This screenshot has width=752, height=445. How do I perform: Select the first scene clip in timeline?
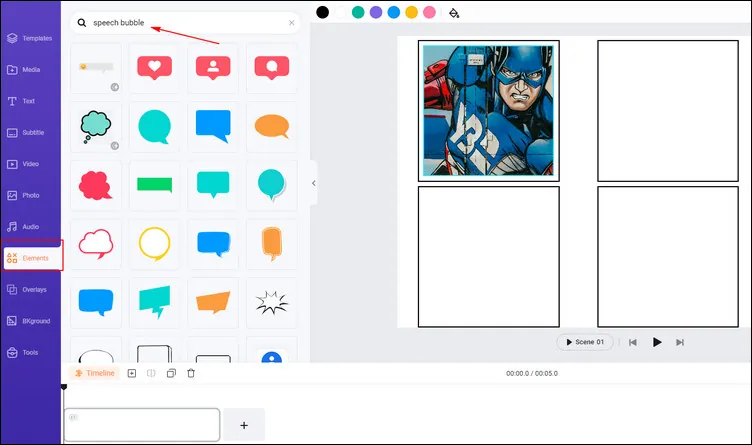click(142, 425)
